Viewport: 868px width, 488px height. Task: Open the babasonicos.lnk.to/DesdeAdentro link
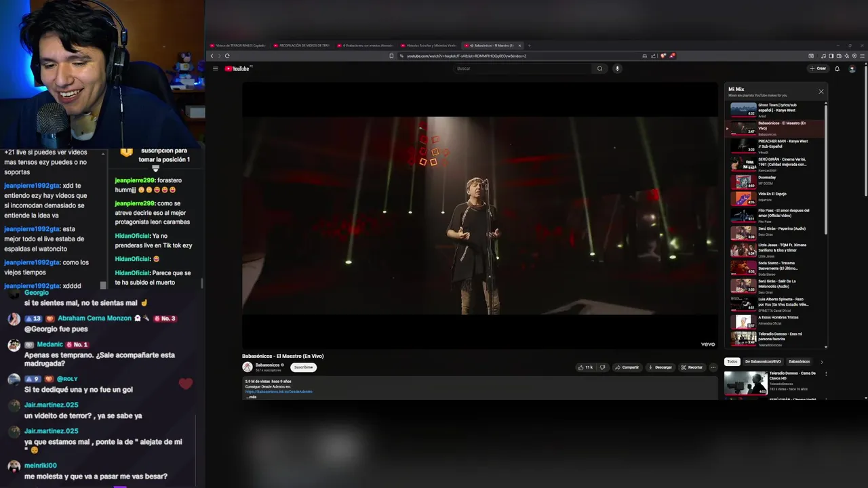[279, 392]
